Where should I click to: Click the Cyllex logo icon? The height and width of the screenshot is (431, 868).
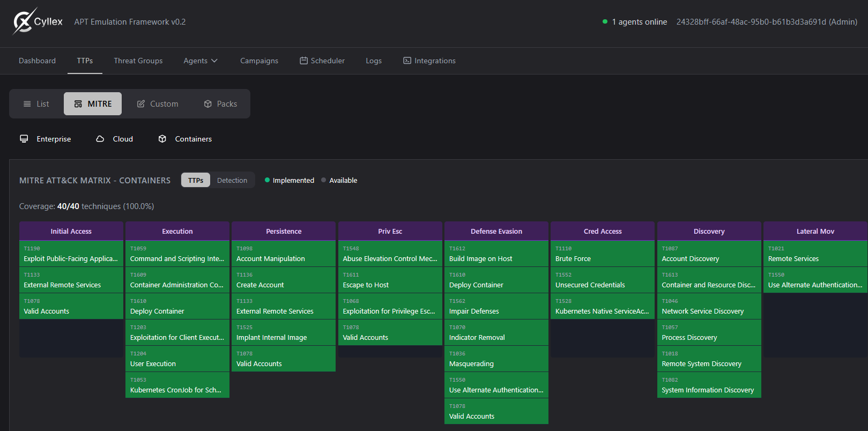point(24,21)
